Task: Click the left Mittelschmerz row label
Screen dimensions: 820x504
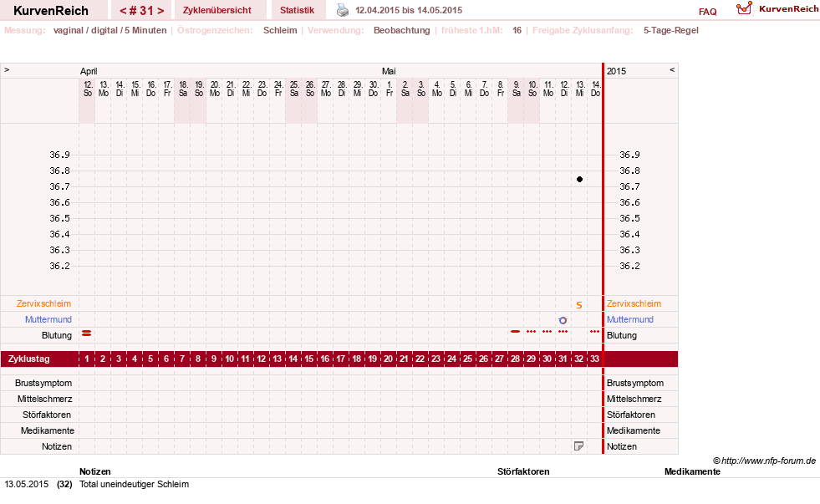Action: [x=44, y=399]
